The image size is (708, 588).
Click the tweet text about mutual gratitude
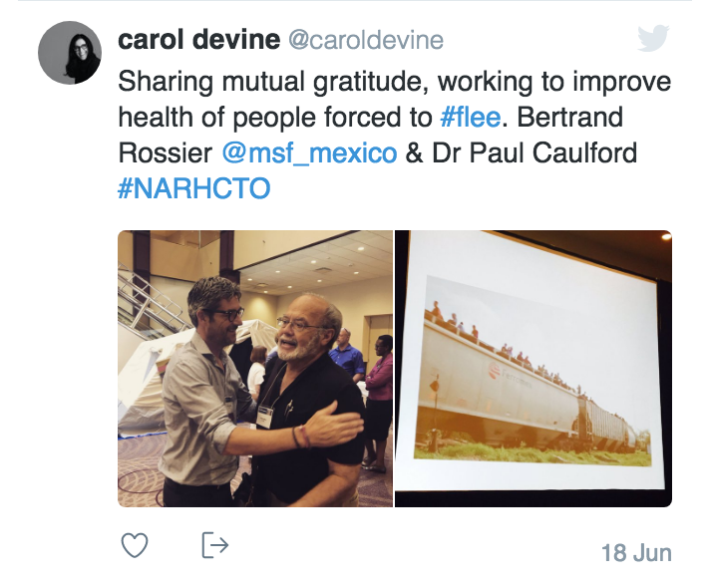394,135
